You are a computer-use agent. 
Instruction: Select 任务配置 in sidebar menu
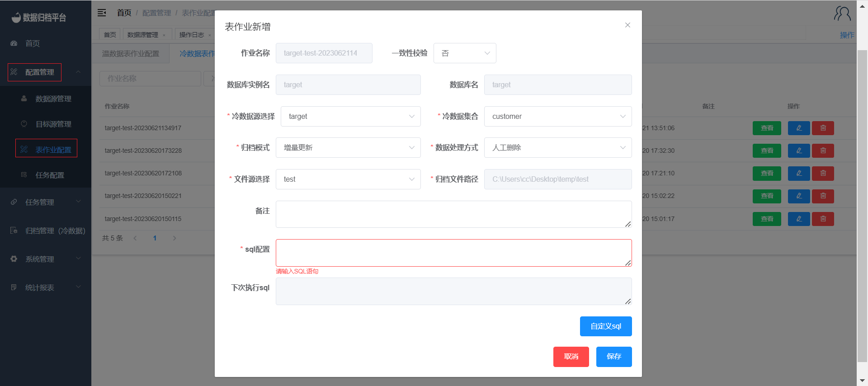coord(50,175)
